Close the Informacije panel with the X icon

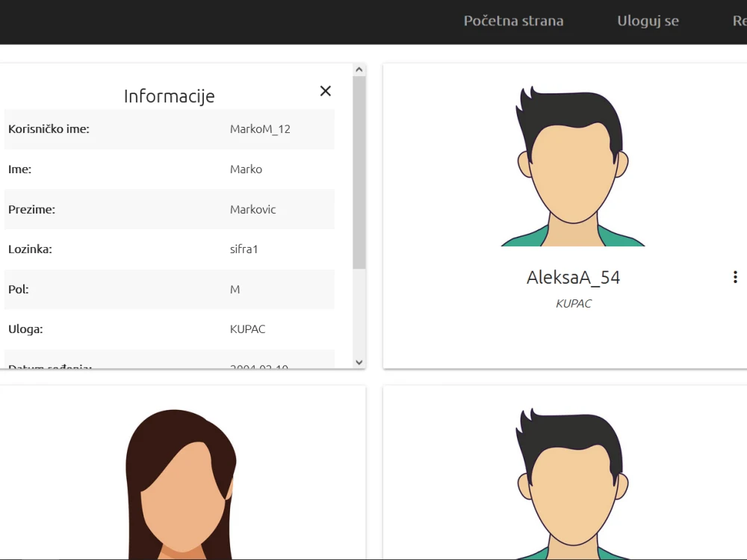(326, 91)
